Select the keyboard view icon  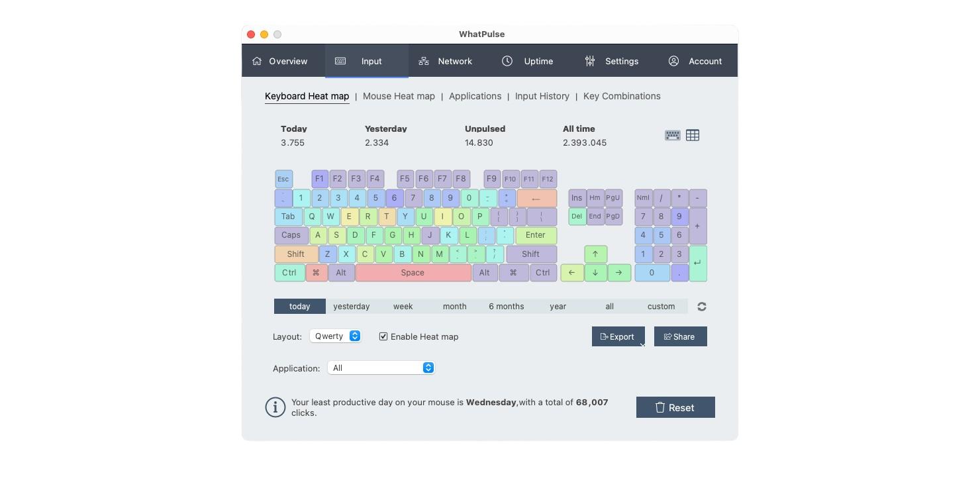pos(672,135)
